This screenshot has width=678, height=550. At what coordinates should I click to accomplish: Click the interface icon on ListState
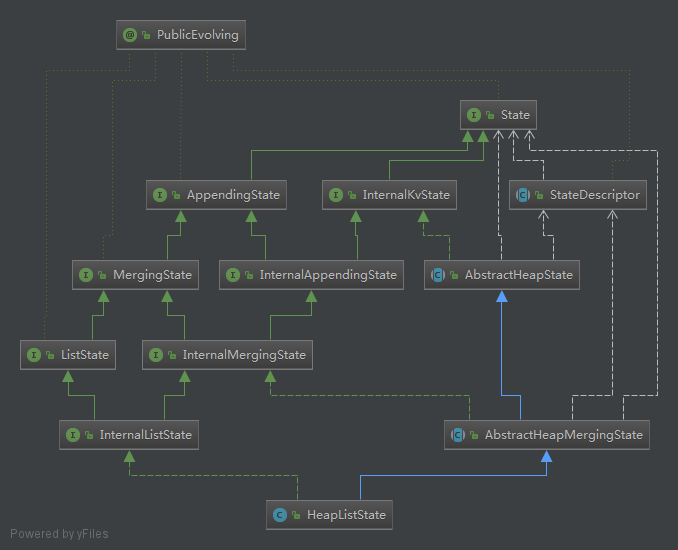(34, 355)
